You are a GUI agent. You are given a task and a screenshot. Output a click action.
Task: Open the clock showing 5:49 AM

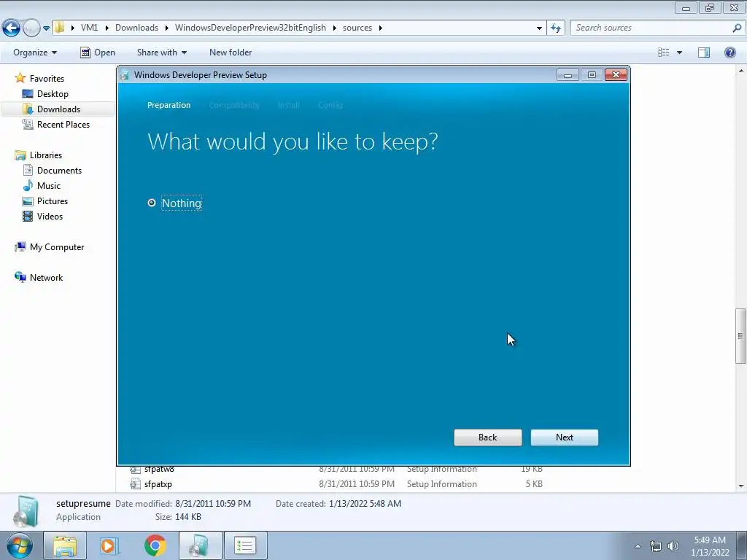tap(710, 546)
